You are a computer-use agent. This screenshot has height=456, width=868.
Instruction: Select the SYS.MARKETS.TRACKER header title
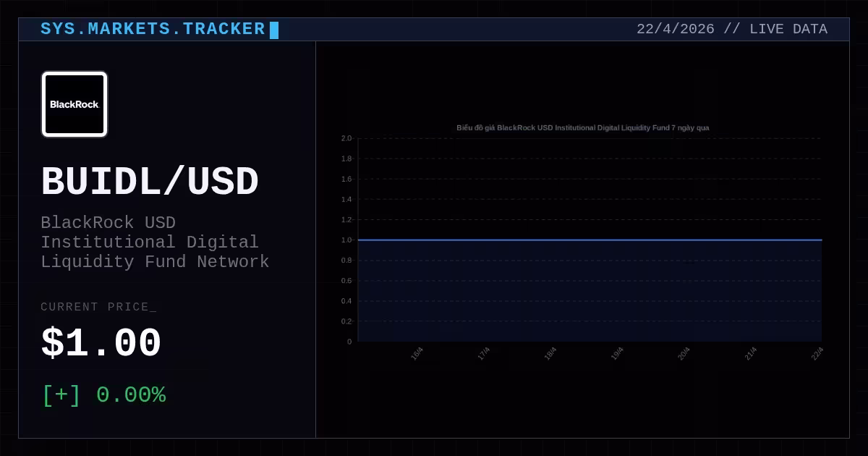point(153,29)
